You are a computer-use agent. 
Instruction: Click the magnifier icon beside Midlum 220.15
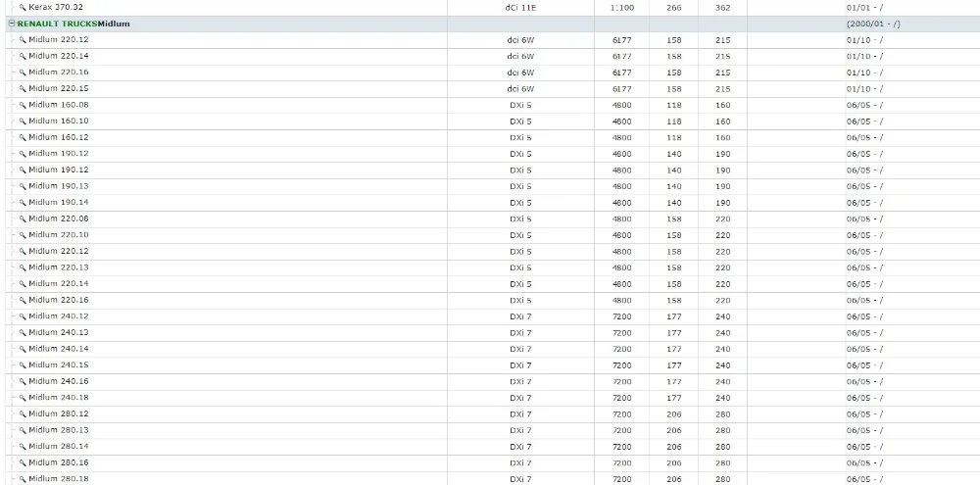click(x=23, y=89)
